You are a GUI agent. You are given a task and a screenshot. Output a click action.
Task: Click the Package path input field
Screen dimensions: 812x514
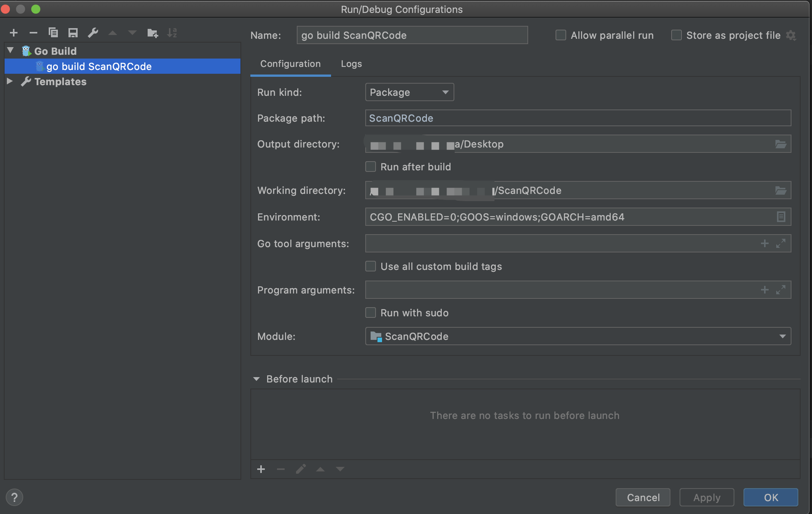click(578, 118)
